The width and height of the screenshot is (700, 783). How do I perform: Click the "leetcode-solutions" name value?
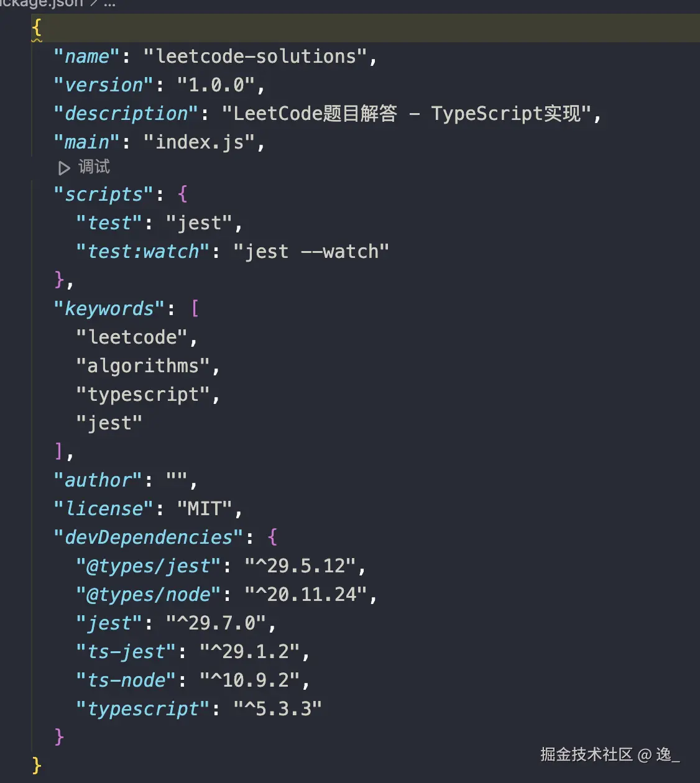click(256, 57)
